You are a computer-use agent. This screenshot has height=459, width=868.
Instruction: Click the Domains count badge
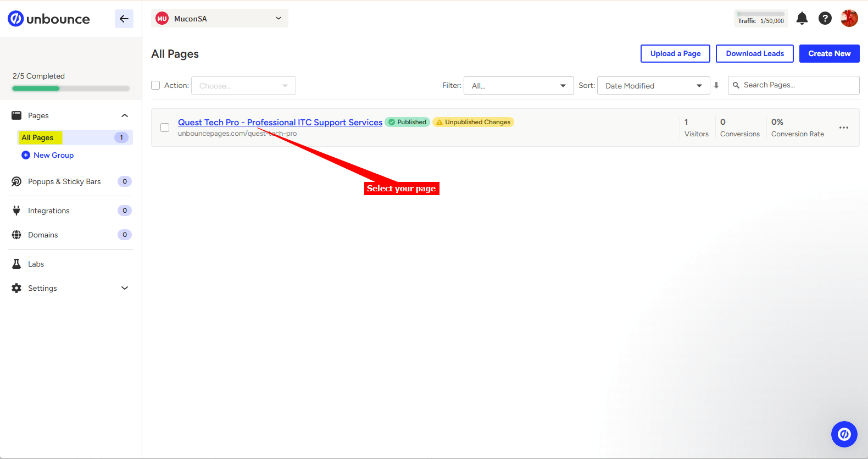[125, 235]
